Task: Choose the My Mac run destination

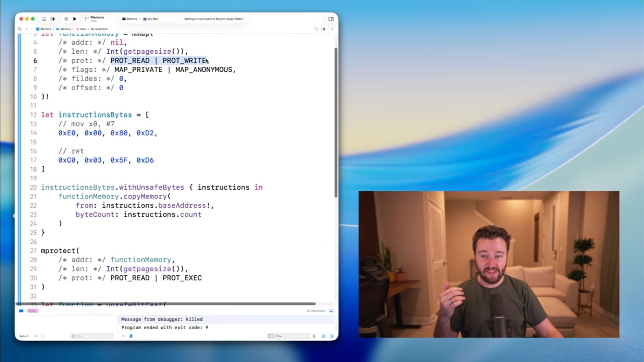Action: (151, 19)
